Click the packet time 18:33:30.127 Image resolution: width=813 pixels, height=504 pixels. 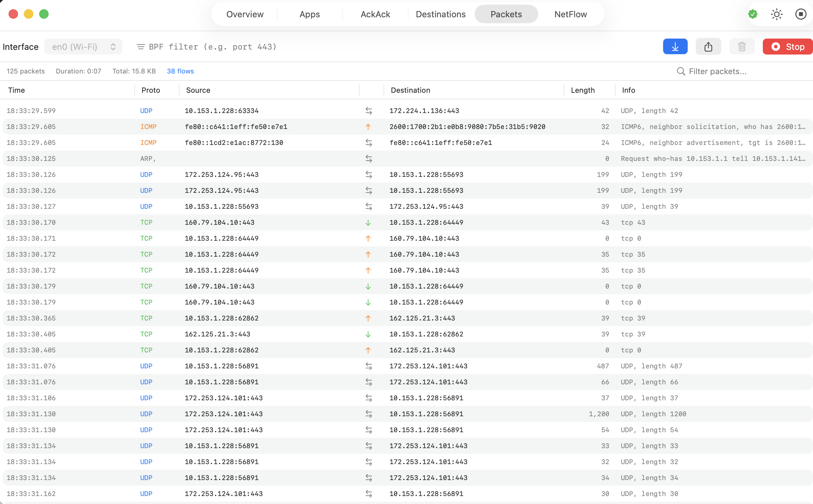coord(31,207)
